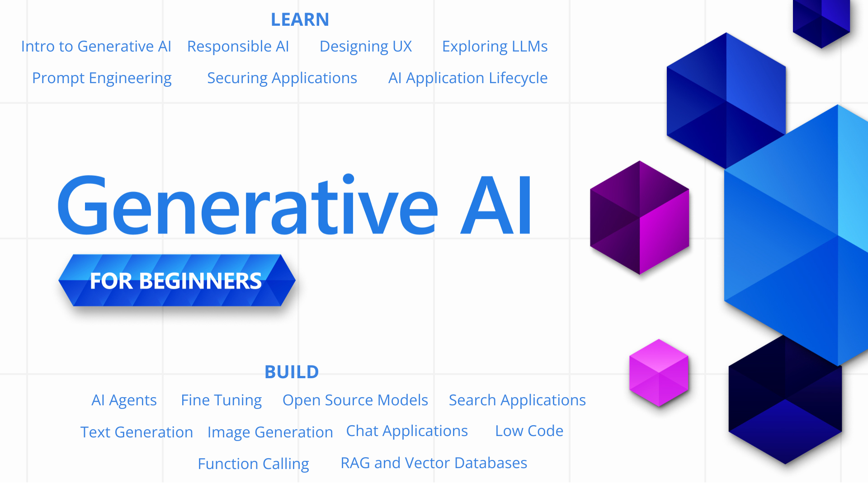Click the BUILD section heading
This screenshot has height=488, width=868.
tap(292, 371)
